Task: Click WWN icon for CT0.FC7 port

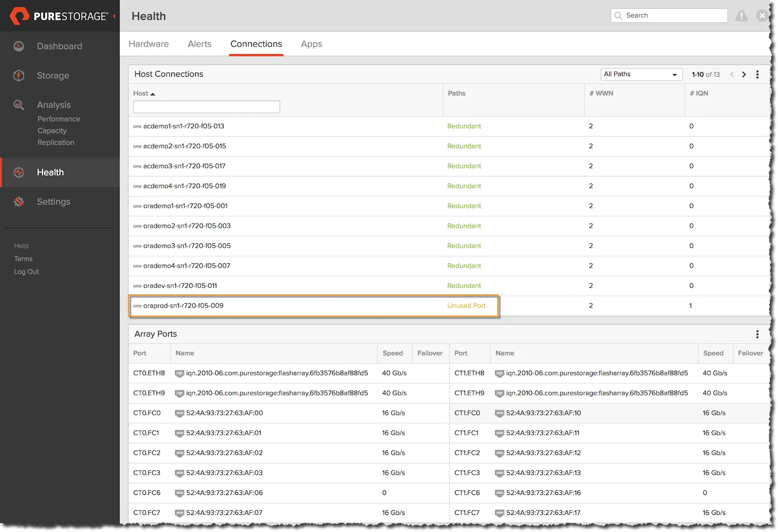Action: 179,513
